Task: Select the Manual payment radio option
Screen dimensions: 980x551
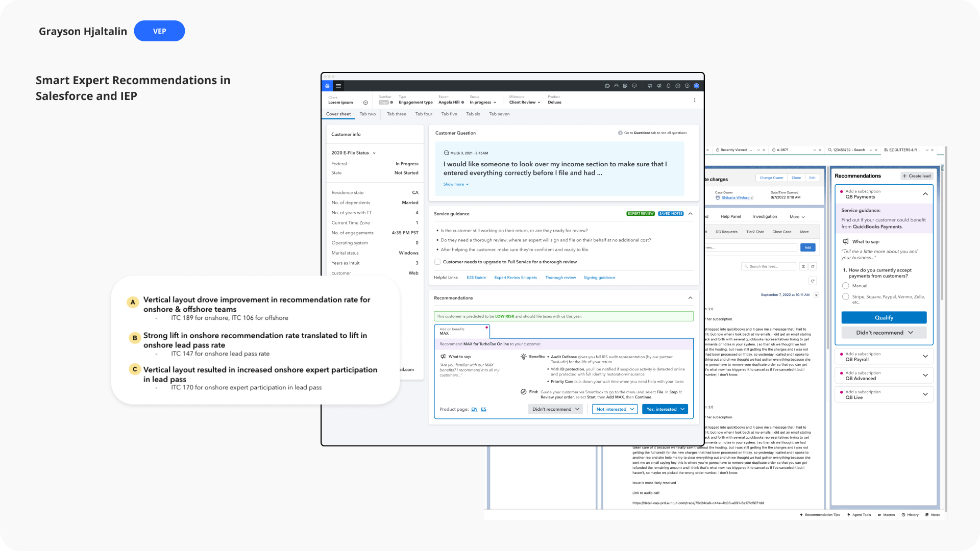Action: pos(845,286)
